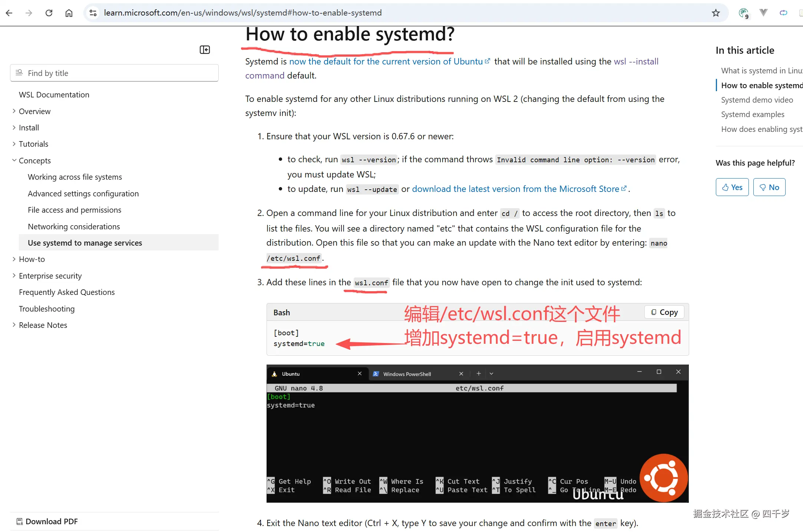Screen dimensions: 803x532
Task: Click the browser back arrow
Action: click(9, 13)
